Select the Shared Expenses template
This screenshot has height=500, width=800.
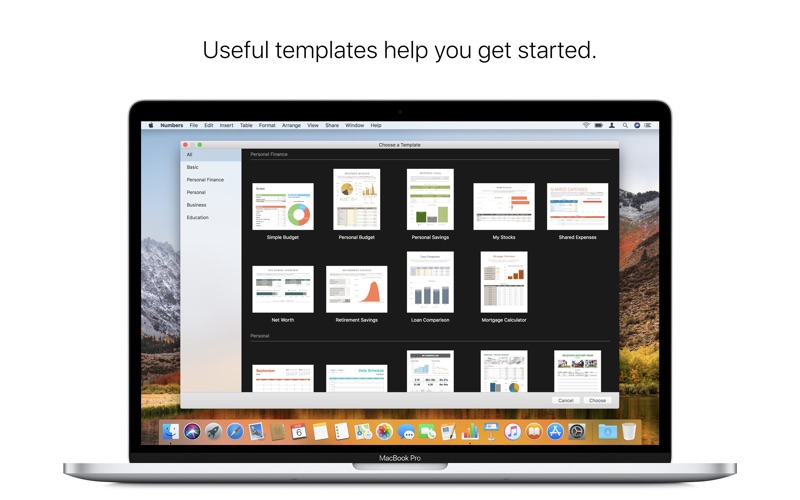coord(578,207)
